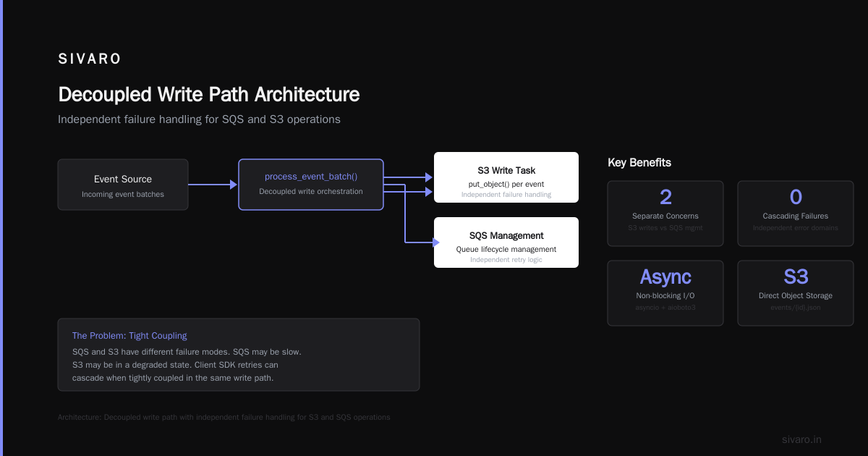The width and height of the screenshot is (868, 456).
Task: Click text 'put_object() per event'
Action: coord(506,184)
